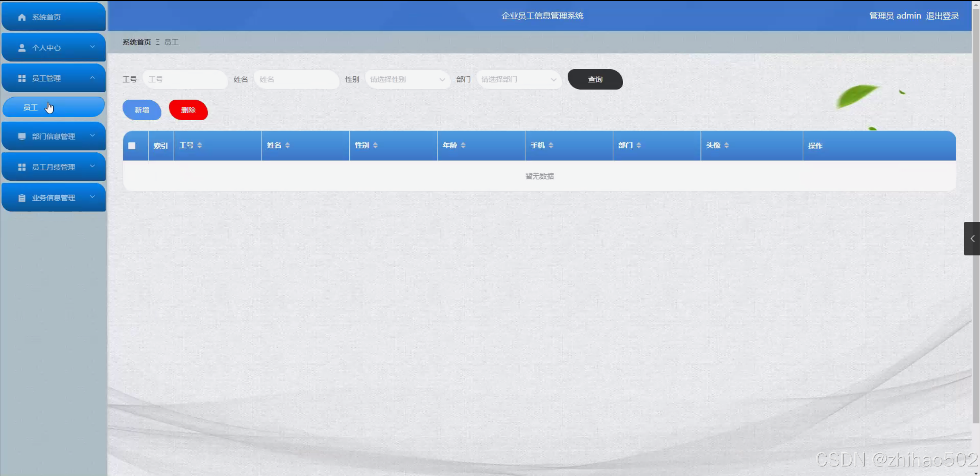Click the grid icon beside 员工月绩管理

(22, 167)
